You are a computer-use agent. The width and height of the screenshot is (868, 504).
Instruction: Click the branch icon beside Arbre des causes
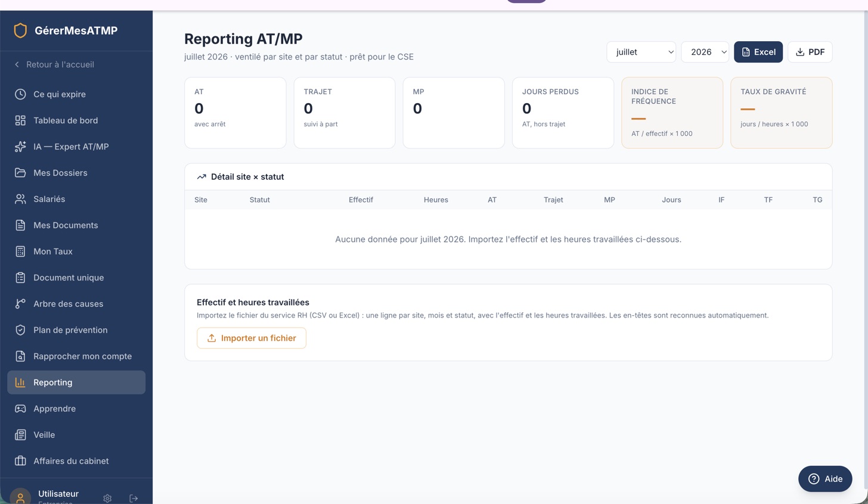pos(20,304)
